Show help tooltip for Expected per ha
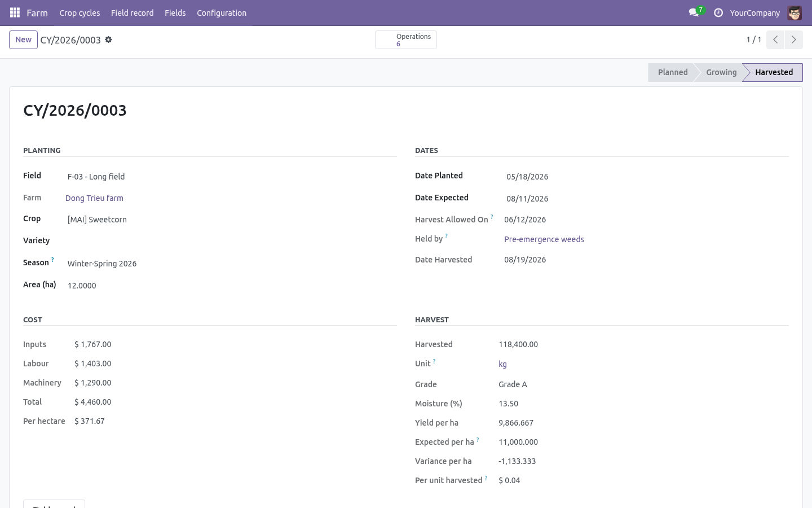Image resolution: width=812 pixels, height=508 pixels. click(x=478, y=439)
